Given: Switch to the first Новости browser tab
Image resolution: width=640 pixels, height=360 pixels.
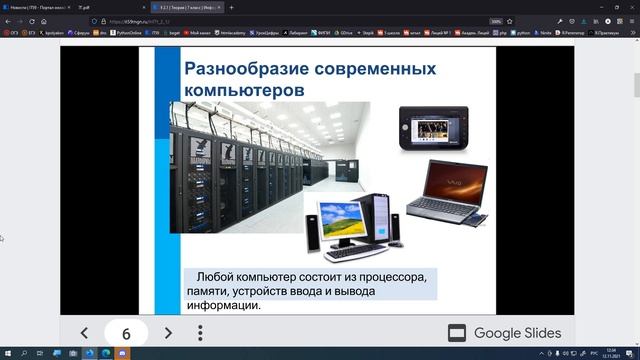Looking at the screenshot, I should pyautogui.click(x=36, y=7).
